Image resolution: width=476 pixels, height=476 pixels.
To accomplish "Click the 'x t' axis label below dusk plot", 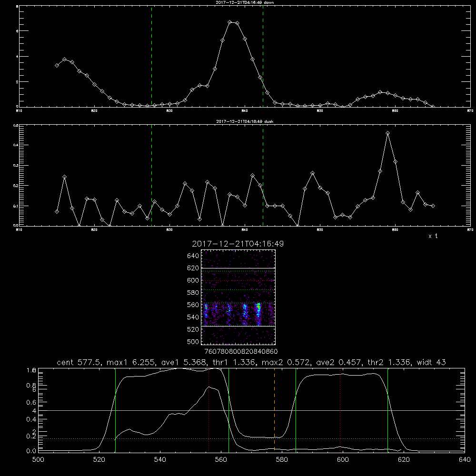I will click(433, 236).
